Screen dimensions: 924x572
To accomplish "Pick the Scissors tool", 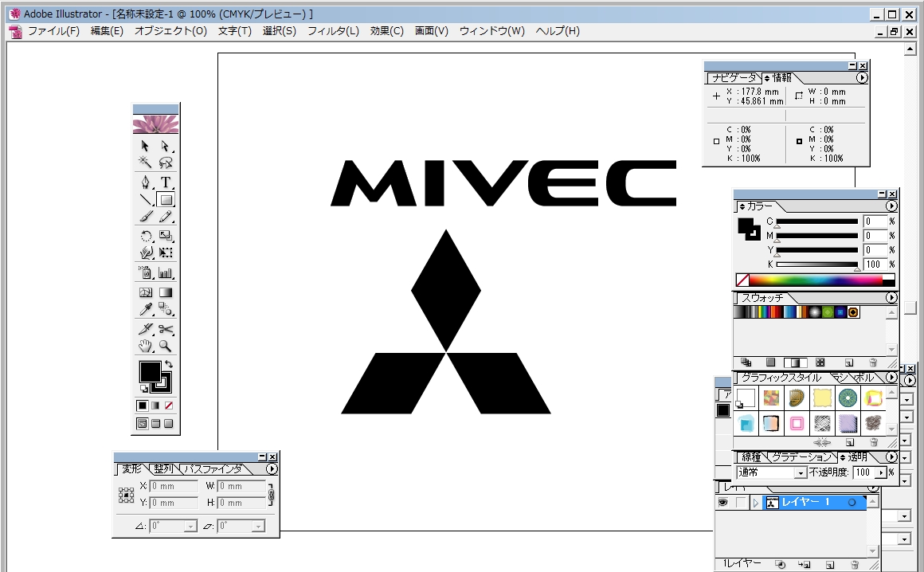I will point(166,329).
